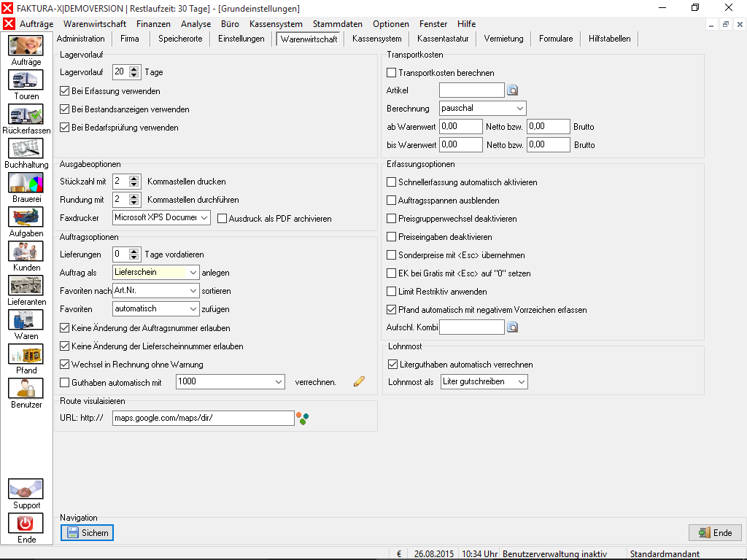Image resolution: width=747 pixels, height=560 pixels.
Task: Click the Artikel lookup icon under Transportkosten
Action: [513, 90]
